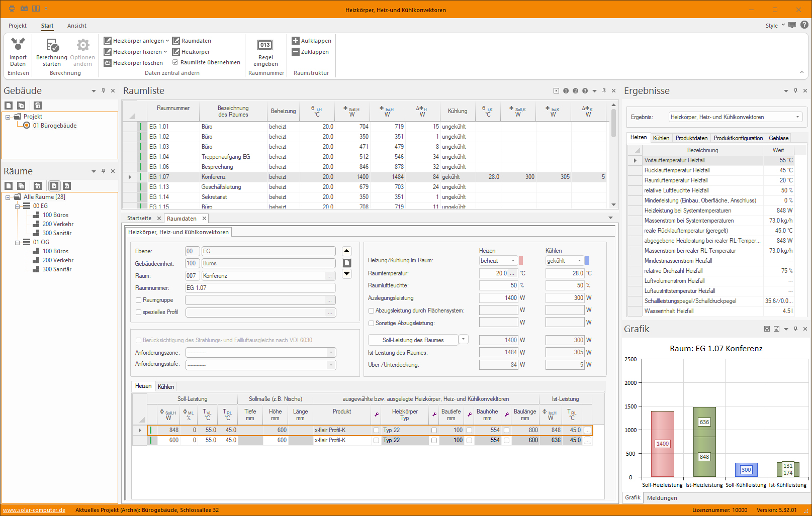
Task: Start calculation with Berechnung starten icon
Action: pyautogui.click(x=52, y=46)
